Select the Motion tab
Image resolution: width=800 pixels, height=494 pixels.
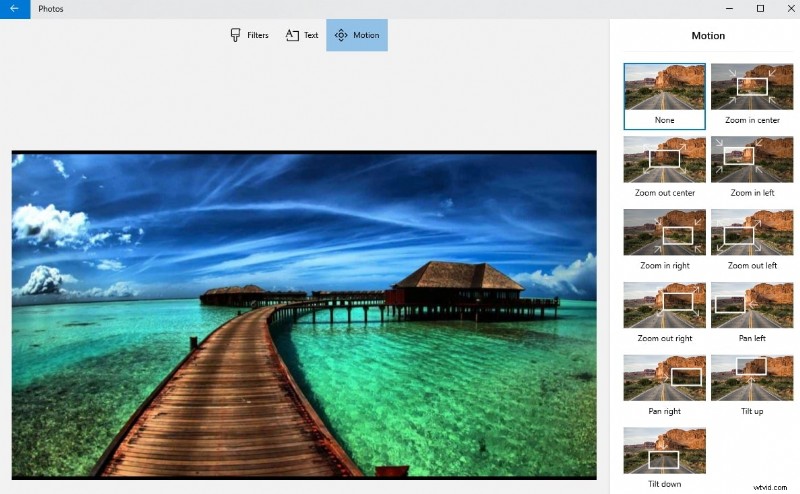tap(357, 35)
